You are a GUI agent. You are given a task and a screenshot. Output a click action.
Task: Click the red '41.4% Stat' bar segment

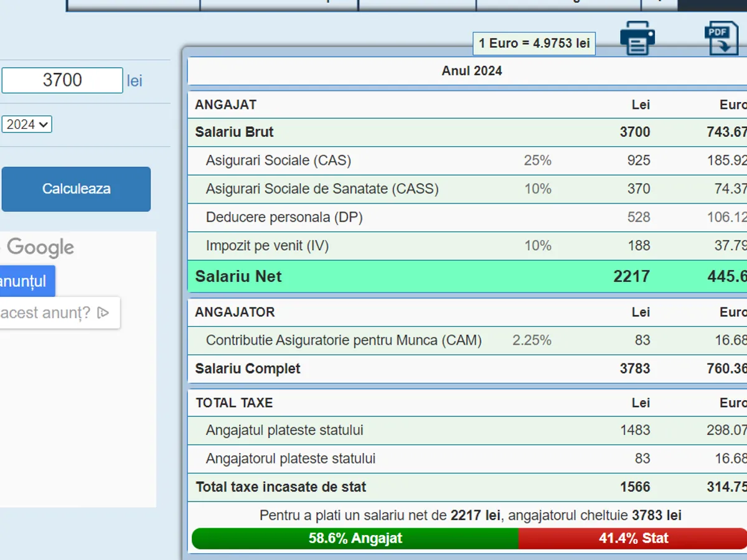coord(632,538)
